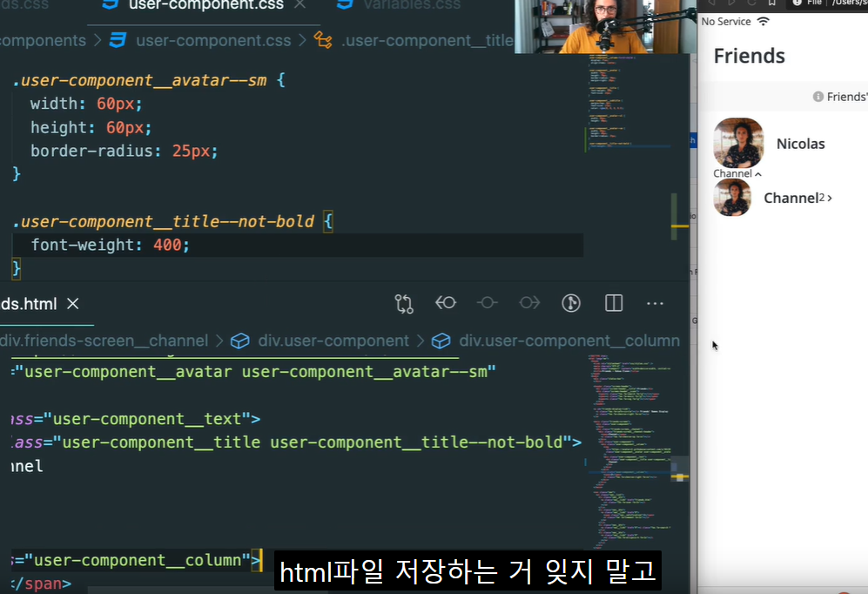Click CSS file icon in breadcrumb
Image resolution: width=868 pixels, height=594 pixels.
118,40
